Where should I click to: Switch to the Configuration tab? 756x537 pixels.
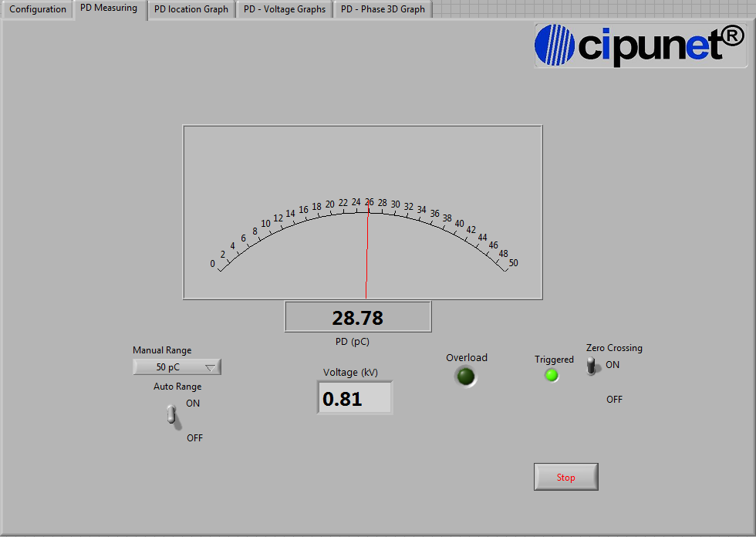click(x=36, y=9)
